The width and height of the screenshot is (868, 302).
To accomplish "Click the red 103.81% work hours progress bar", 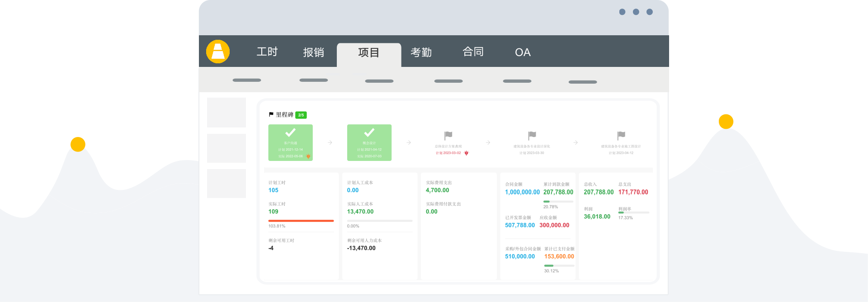I will click(301, 221).
